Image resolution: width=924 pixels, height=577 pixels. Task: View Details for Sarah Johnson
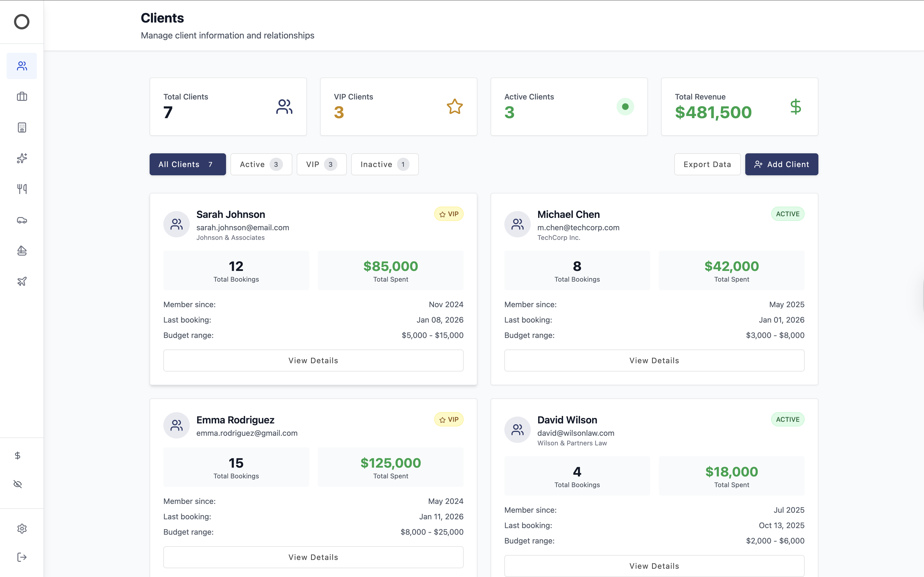click(313, 360)
